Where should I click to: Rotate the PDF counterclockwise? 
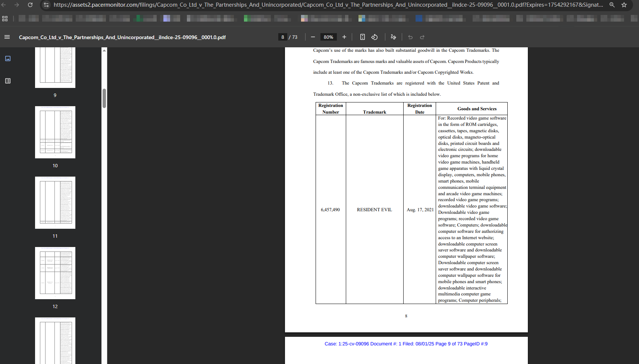[x=375, y=37]
